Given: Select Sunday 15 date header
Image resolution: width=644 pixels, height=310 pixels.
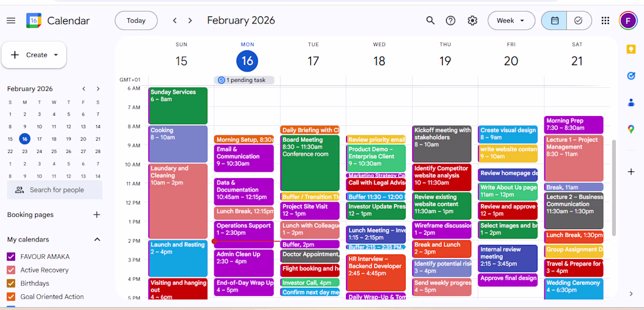Looking at the screenshot, I should pos(181,61).
